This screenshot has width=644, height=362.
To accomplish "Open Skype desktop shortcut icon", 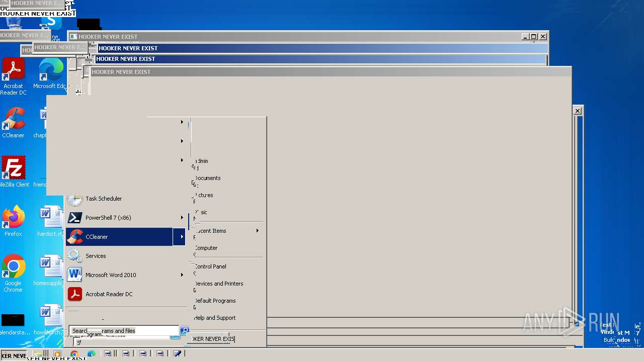I will point(51,24).
